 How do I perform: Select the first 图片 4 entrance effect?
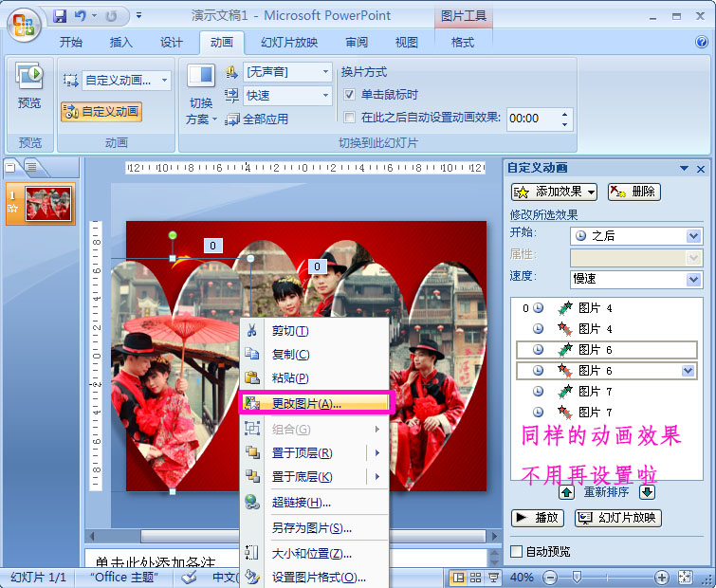click(x=606, y=308)
